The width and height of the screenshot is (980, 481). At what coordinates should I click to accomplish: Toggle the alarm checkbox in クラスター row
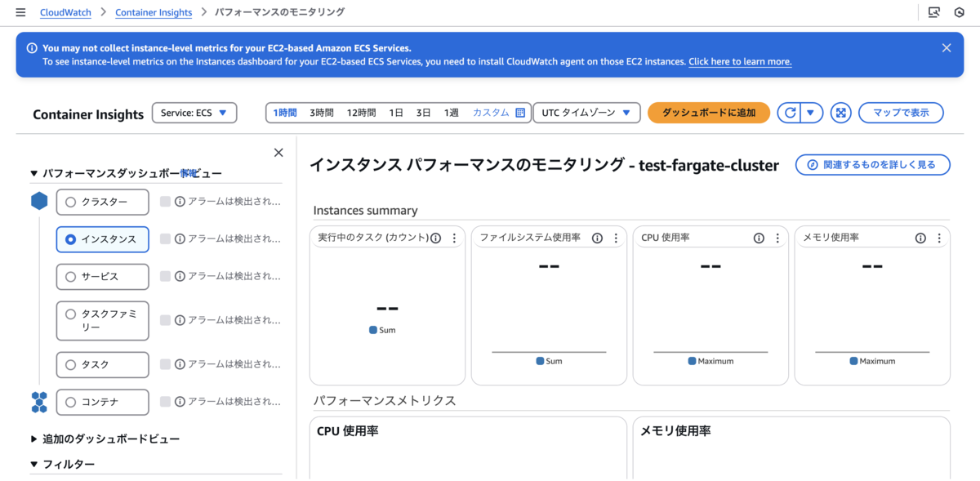pyautogui.click(x=166, y=202)
